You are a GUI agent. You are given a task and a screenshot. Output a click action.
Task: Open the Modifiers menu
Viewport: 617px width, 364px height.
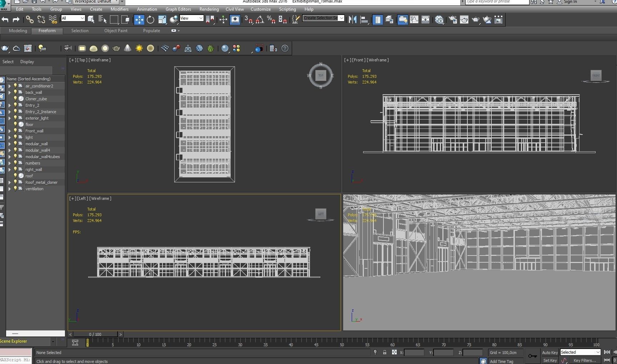119,9
